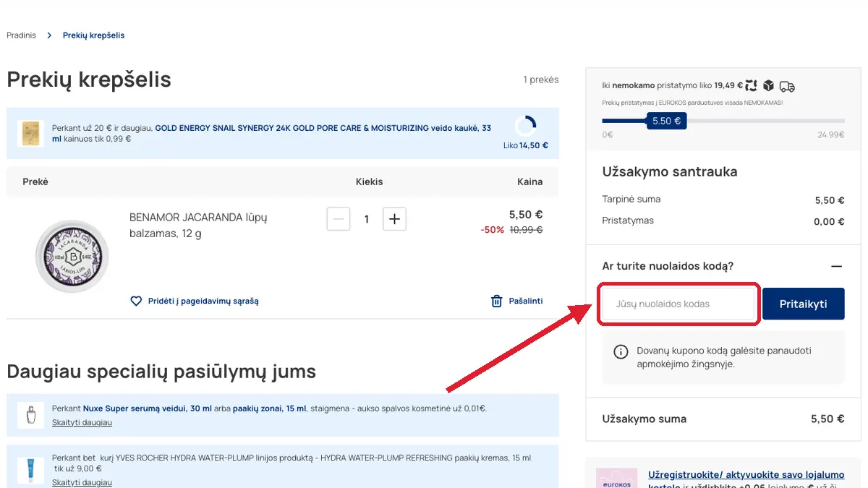Screen dimensions: 868x488
Task: Click the info icon beside gift coupon note
Action: (x=621, y=351)
